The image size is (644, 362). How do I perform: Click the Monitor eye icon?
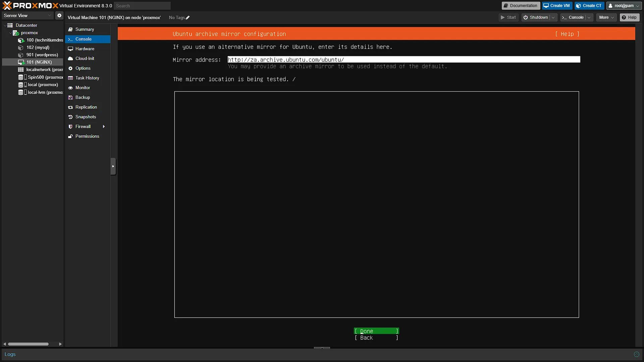(70, 88)
